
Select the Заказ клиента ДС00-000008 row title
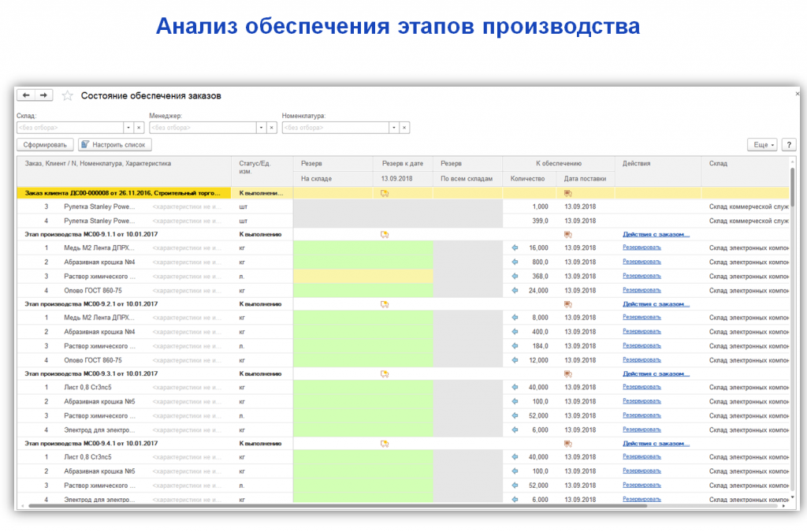click(x=122, y=193)
